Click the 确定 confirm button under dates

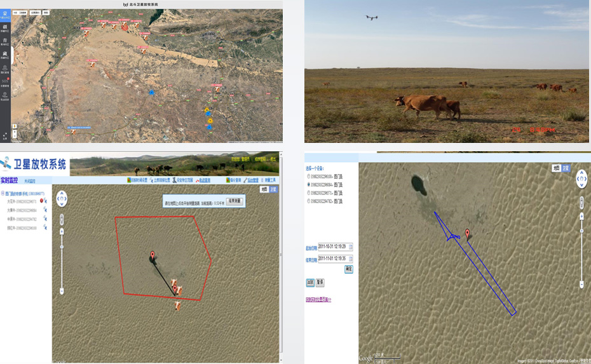[348, 269]
